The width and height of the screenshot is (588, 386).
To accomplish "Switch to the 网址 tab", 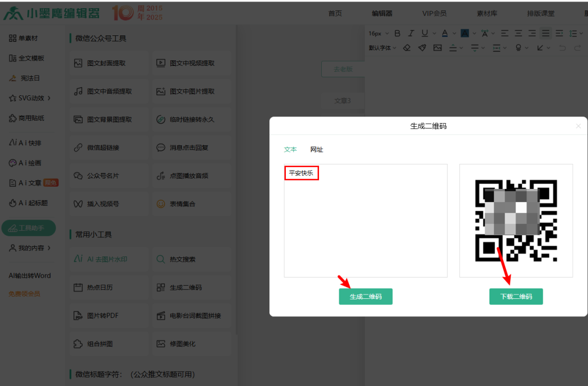I will [x=317, y=150].
